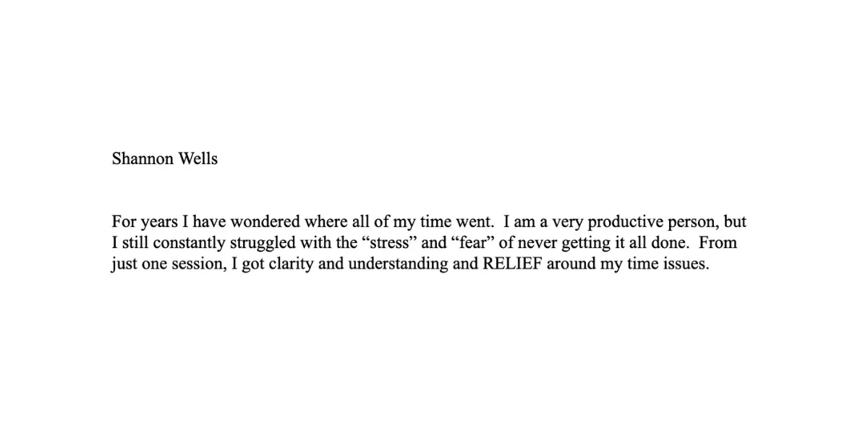868x434 pixels.
Task: Click the word "issues" ending the paragraph
Action: point(688,263)
